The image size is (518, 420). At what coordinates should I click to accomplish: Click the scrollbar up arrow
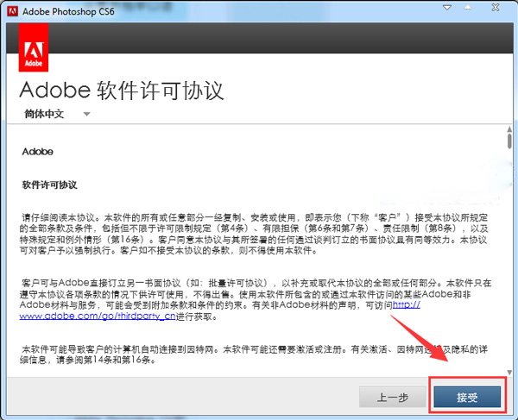[509, 129]
